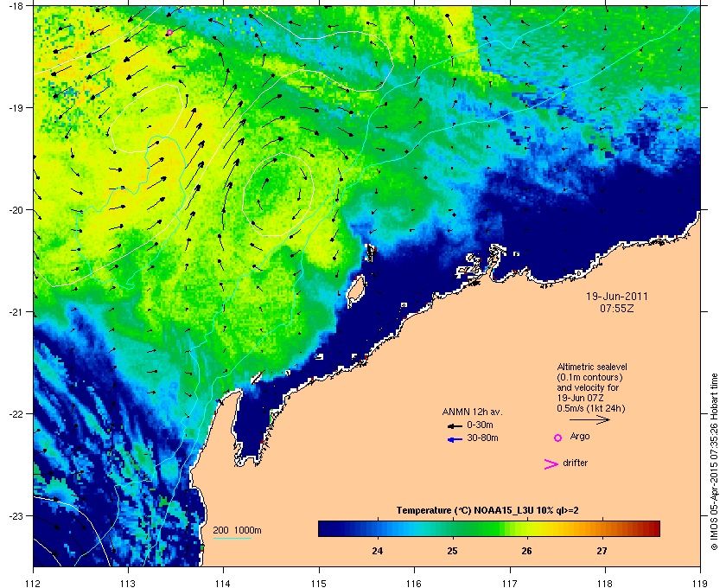Click the longitude axis label 119
726x588 pixels.
coord(700,583)
